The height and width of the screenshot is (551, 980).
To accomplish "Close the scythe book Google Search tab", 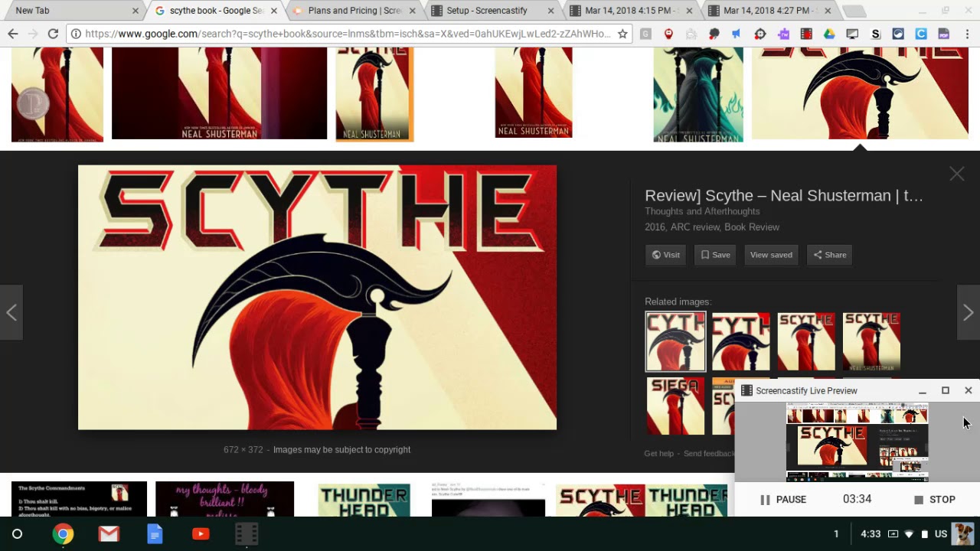I will (273, 11).
